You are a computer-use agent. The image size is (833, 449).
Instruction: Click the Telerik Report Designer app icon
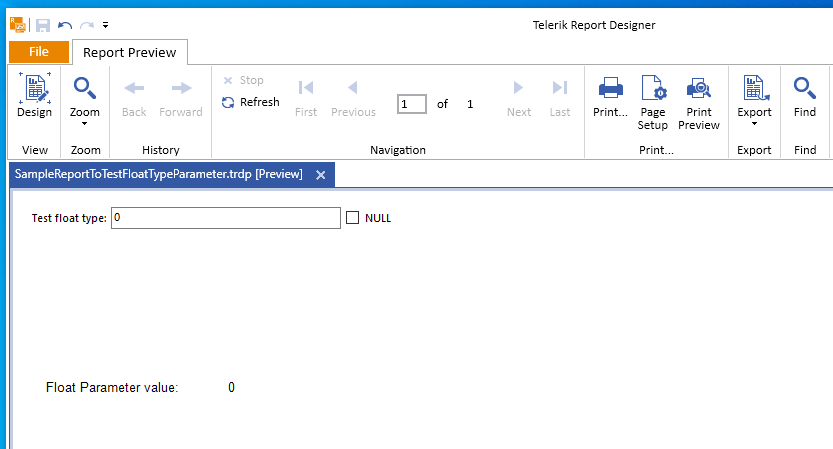tap(18, 24)
